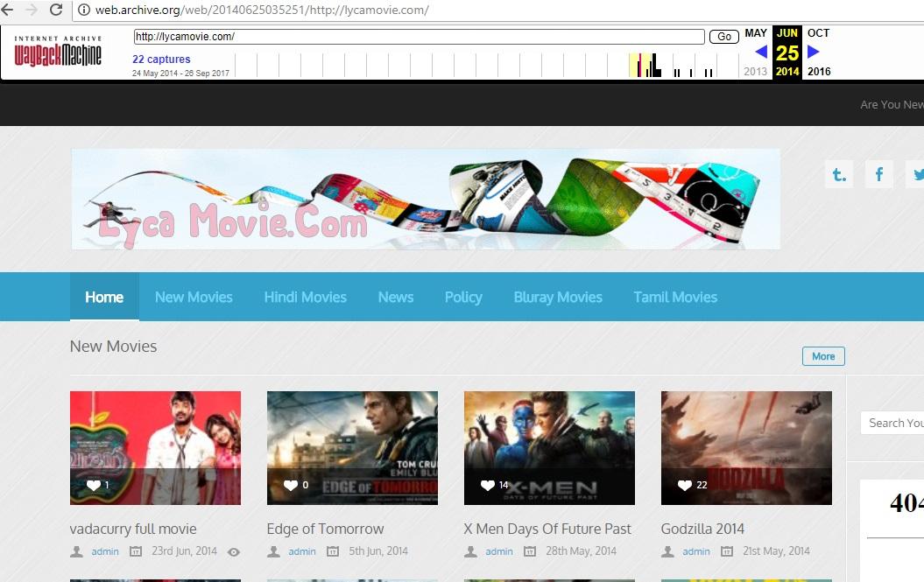Click the X-Men movie thumbnail
924x582 pixels.
[549, 448]
